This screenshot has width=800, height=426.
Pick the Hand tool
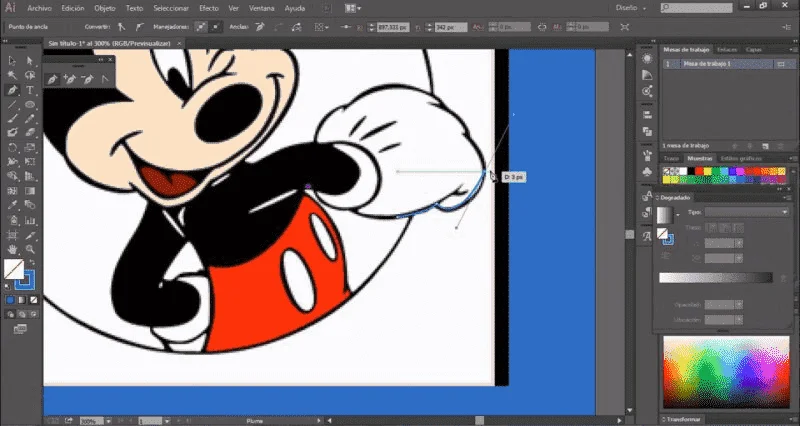coord(12,249)
